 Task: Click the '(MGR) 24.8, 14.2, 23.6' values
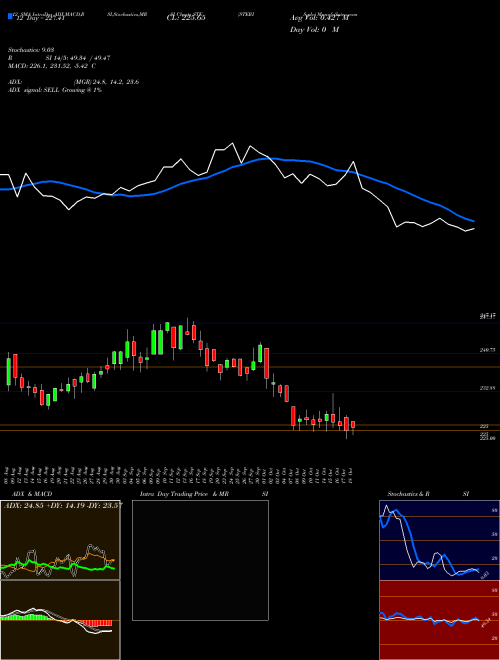(x=106, y=82)
